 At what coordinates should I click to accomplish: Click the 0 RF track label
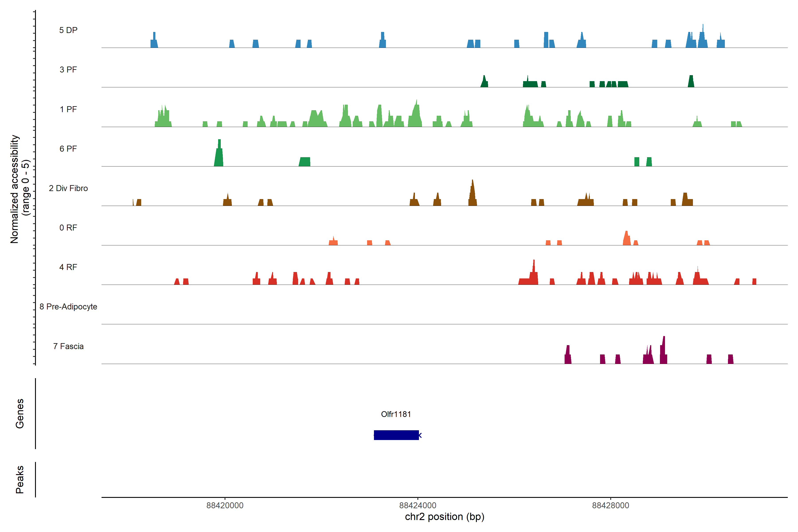click(x=68, y=228)
